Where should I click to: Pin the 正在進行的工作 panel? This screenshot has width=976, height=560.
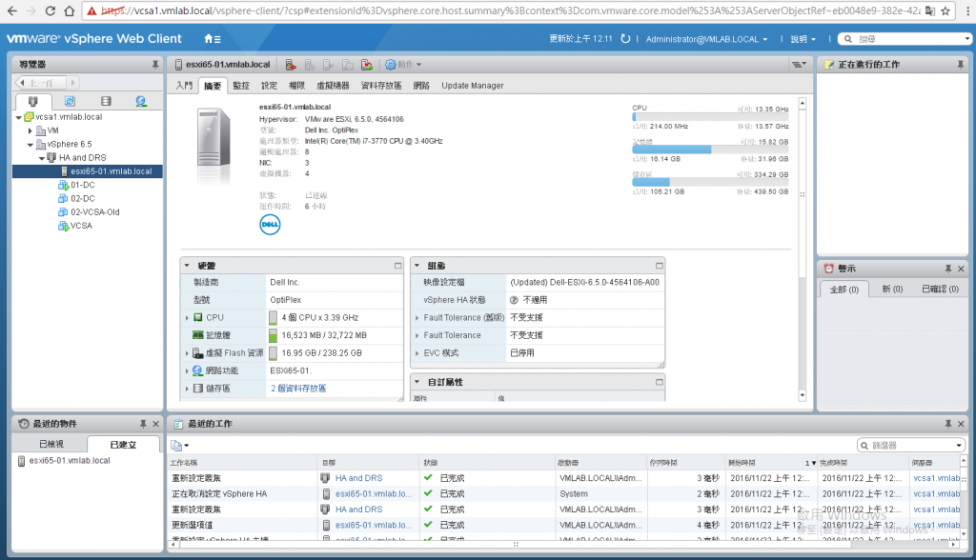point(961,64)
